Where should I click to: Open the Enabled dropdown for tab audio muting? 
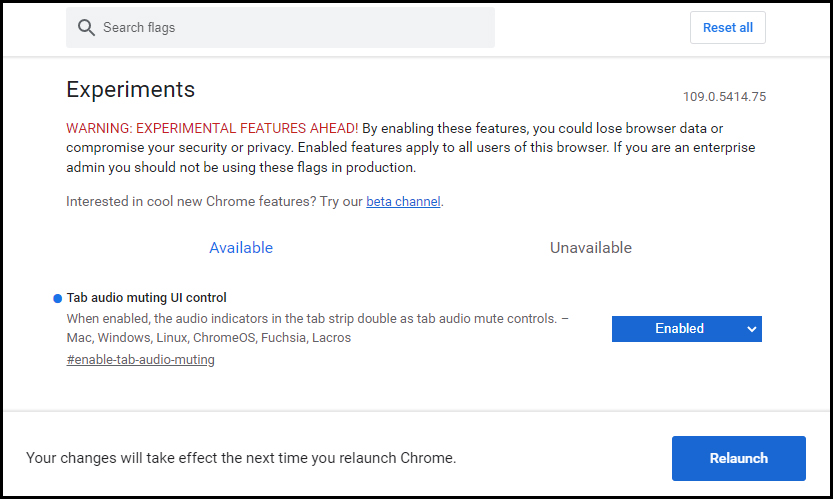point(686,329)
